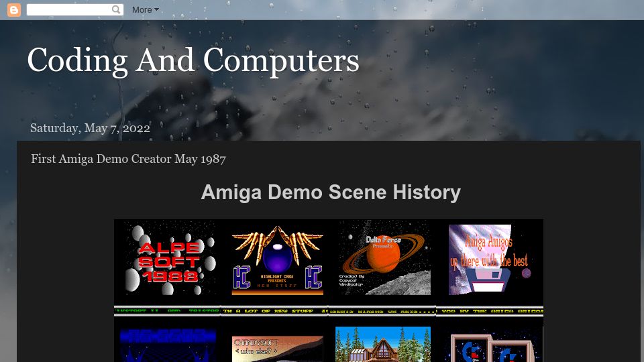Open the log cabin forest demo thumbnail
Viewport: 644px width, 362px height.
(x=383, y=345)
